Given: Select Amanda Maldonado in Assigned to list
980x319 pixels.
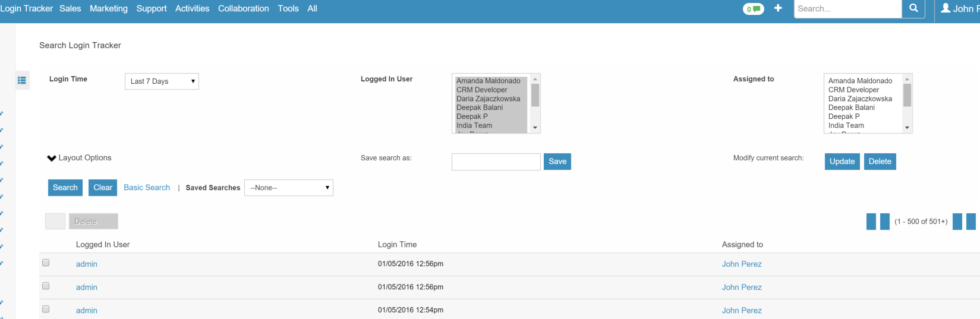Looking at the screenshot, I should (863, 81).
